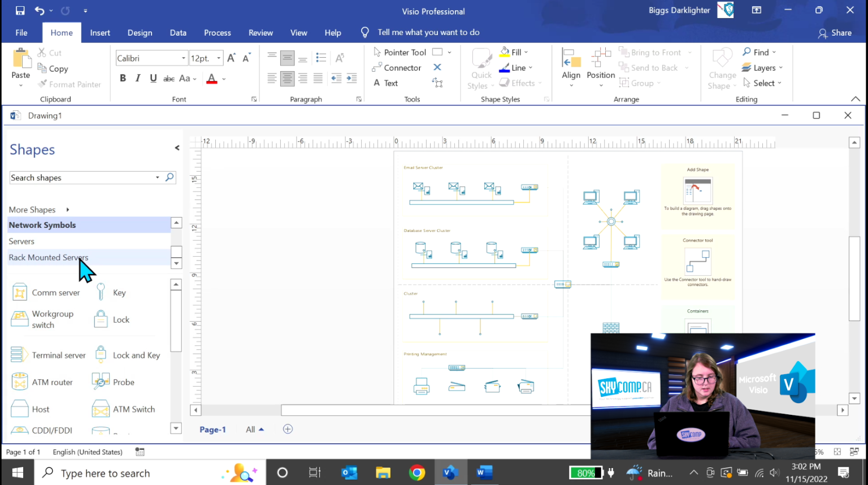Select the Rack Mounted Servers stencil
Viewport: 868px width, 485px height.
[x=49, y=257]
